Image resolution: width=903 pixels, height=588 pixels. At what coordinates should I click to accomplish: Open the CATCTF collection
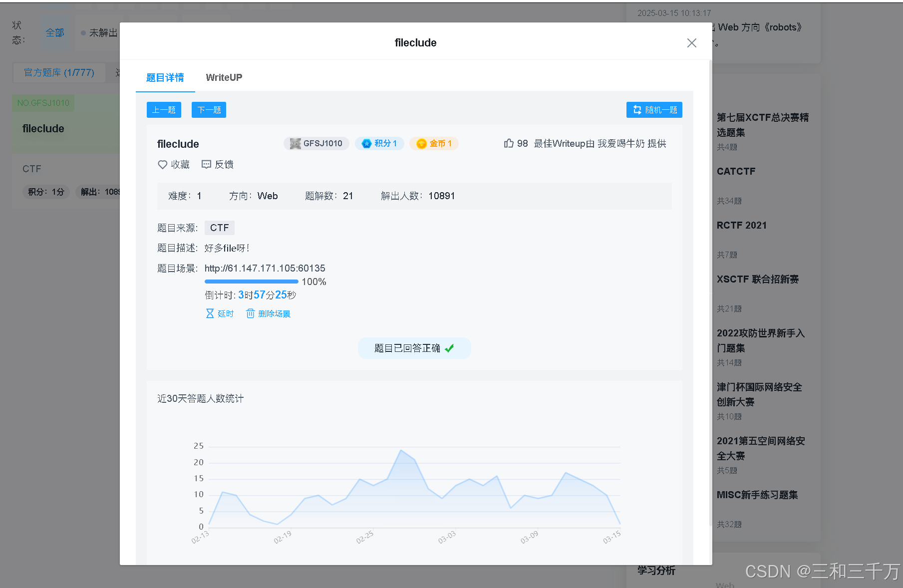pos(736,171)
